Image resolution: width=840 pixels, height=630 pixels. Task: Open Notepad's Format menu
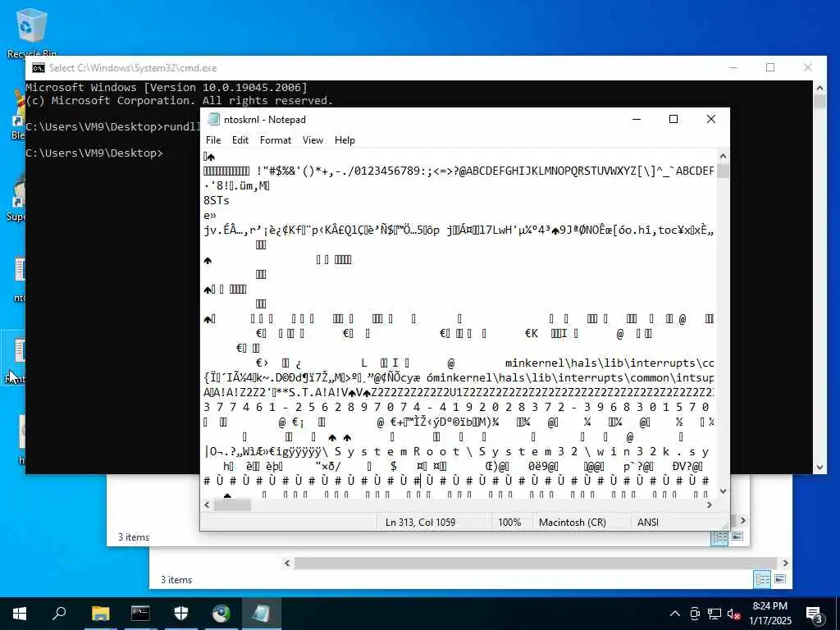pos(276,139)
